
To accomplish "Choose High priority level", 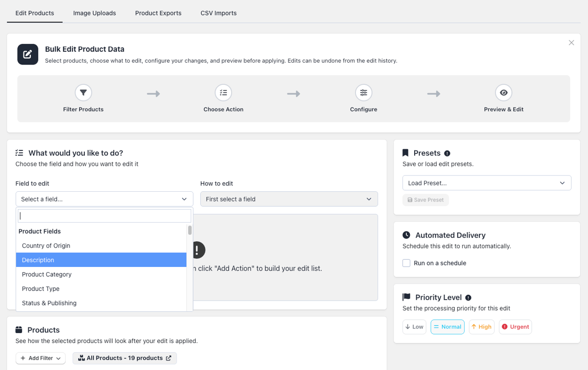I will [x=482, y=327].
